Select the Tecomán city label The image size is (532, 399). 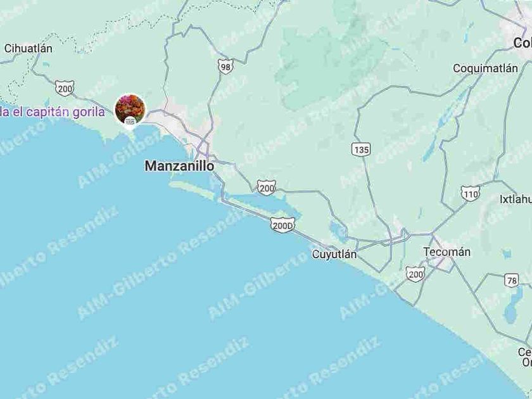pos(447,252)
